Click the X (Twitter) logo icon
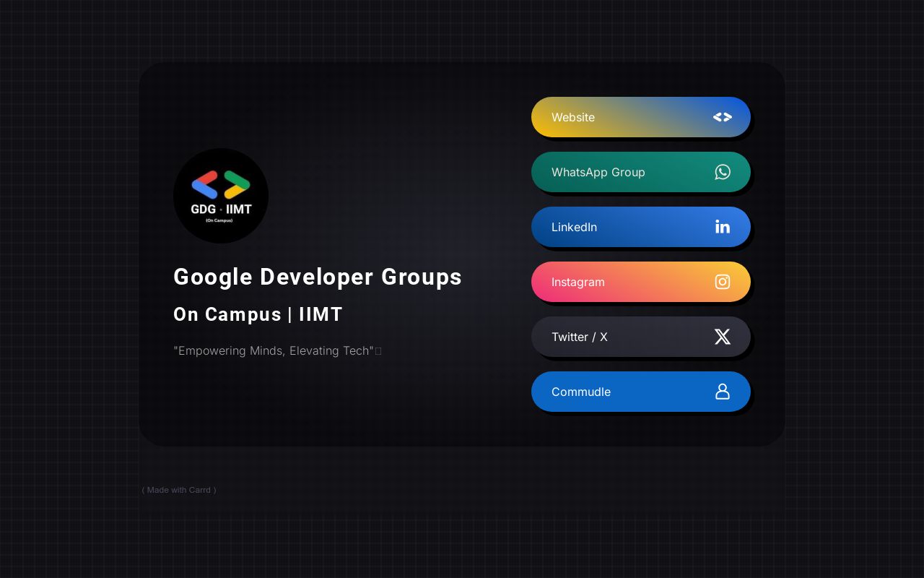The width and height of the screenshot is (924, 578). (x=722, y=337)
